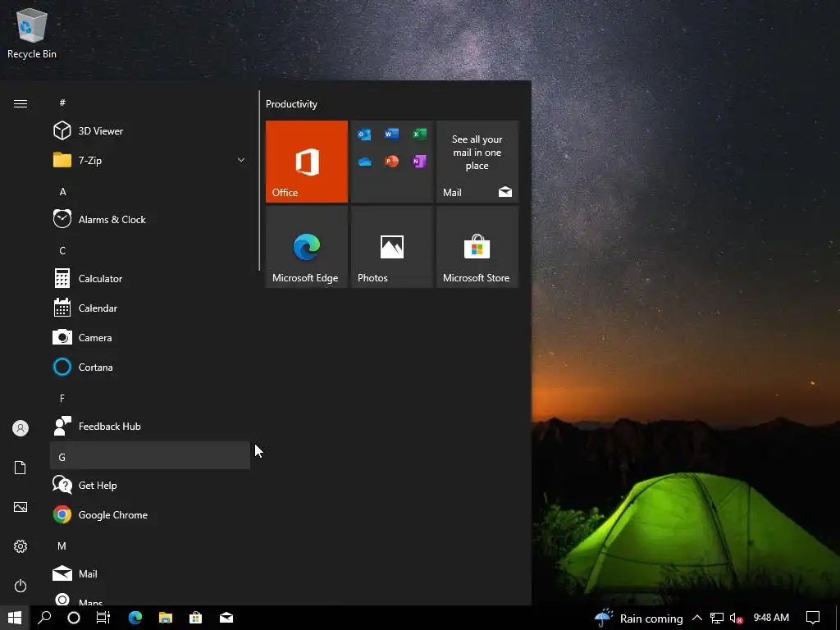Open taskbar Search magnifier
840x630 pixels.
(44, 618)
